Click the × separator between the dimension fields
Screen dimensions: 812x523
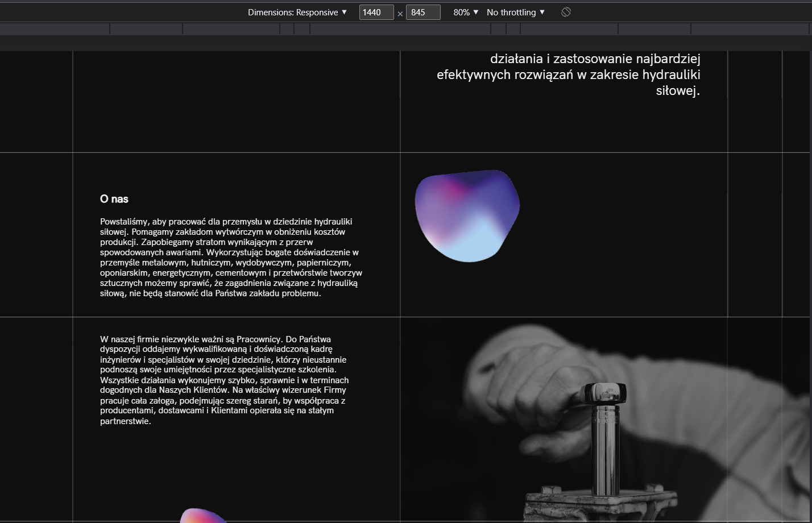click(400, 13)
